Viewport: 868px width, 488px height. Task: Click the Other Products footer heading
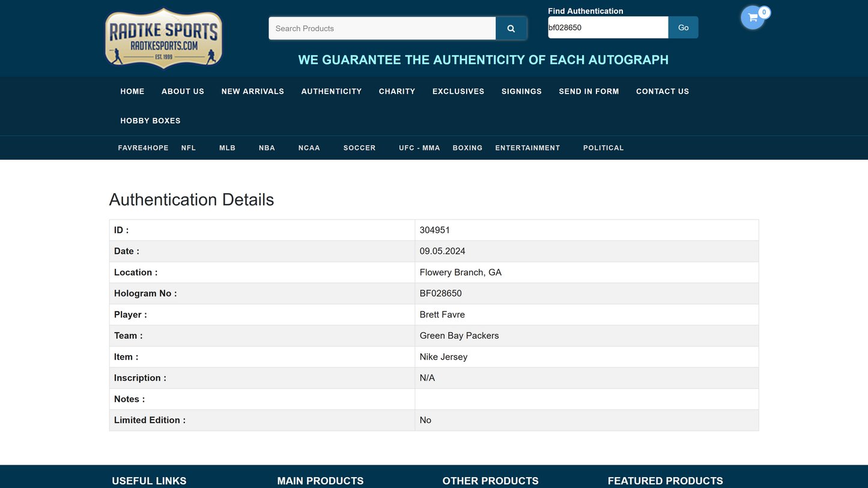(490, 481)
